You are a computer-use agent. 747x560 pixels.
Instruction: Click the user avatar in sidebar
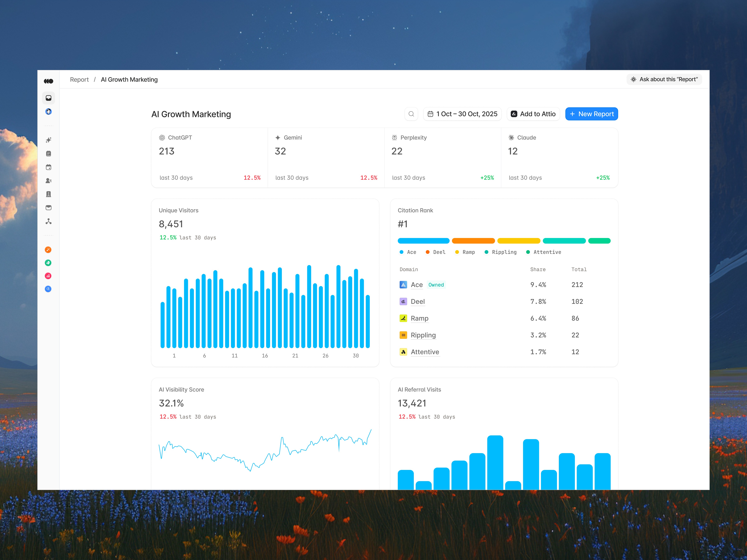(48, 112)
